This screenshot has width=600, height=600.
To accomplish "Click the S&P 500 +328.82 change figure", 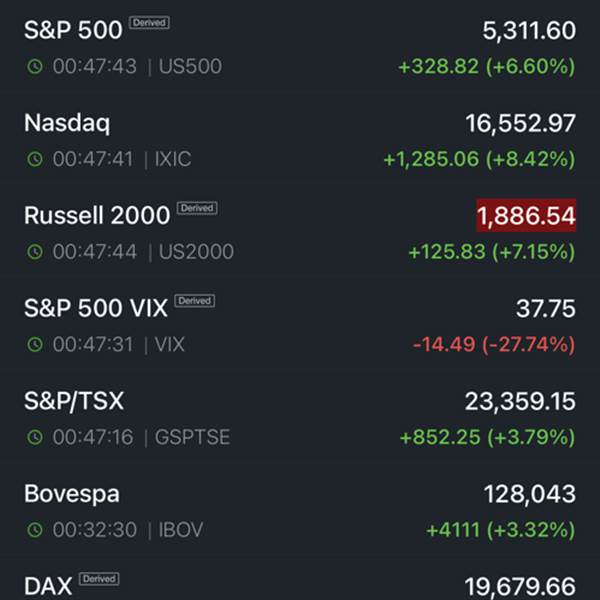I will [438, 66].
